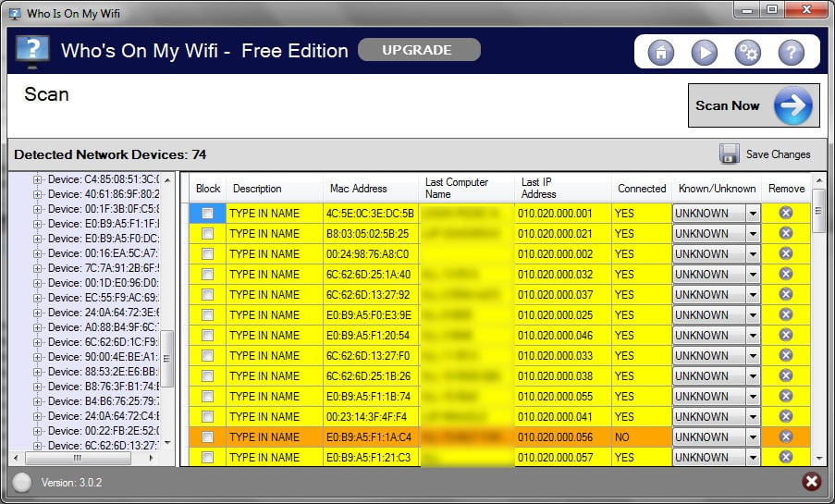This screenshot has width=835, height=504.
Task: Remove device with IP 010.020.000.001
Action: click(x=785, y=213)
